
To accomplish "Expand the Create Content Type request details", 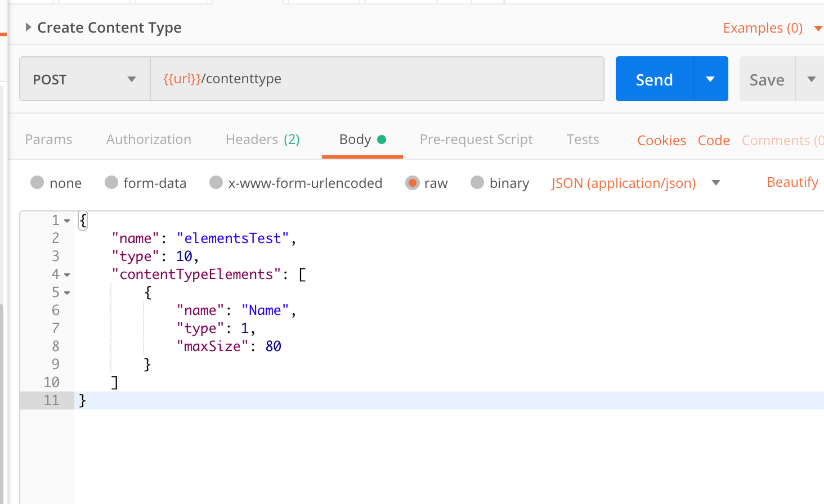I will pyautogui.click(x=28, y=28).
